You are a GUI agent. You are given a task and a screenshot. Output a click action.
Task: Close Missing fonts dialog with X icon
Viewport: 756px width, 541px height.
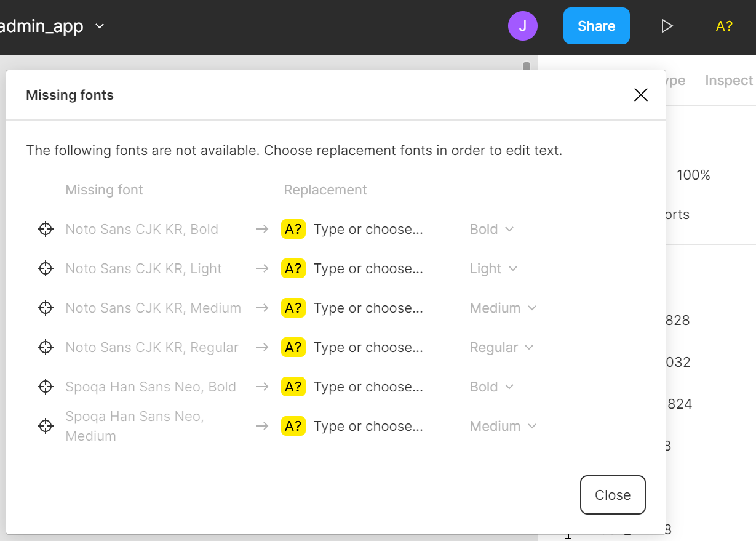coord(641,95)
